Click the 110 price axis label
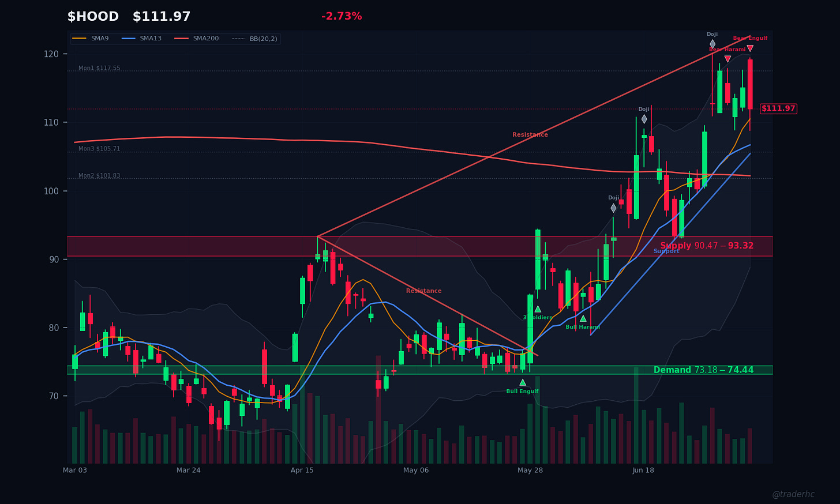Image resolution: width=840 pixels, height=504 pixels. pyautogui.click(x=52, y=123)
